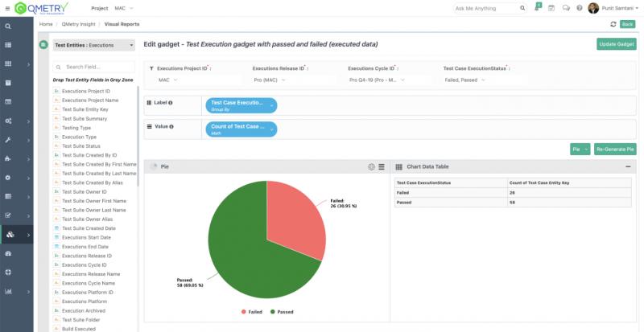
Task: Click the search icon in left sidebar
Action: coord(8,27)
